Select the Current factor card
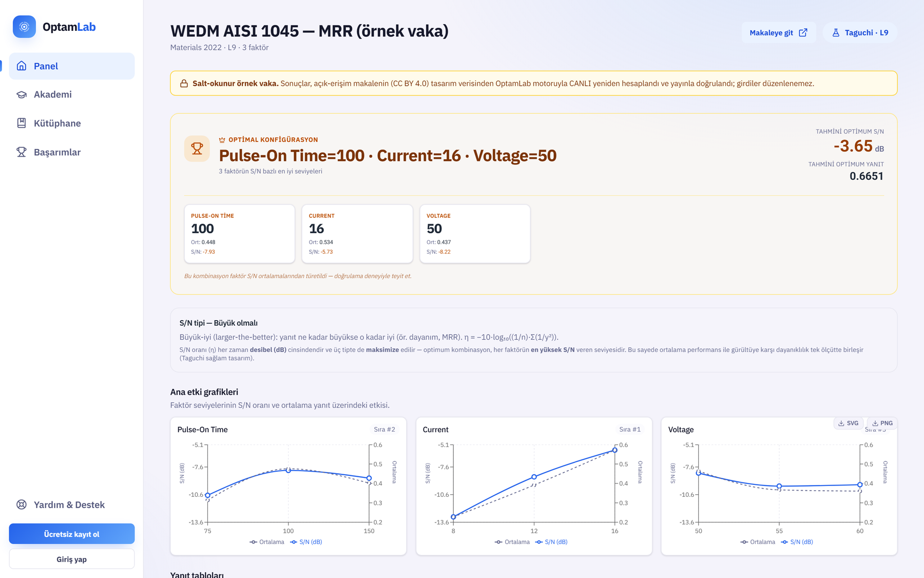924x578 pixels. point(357,234)
